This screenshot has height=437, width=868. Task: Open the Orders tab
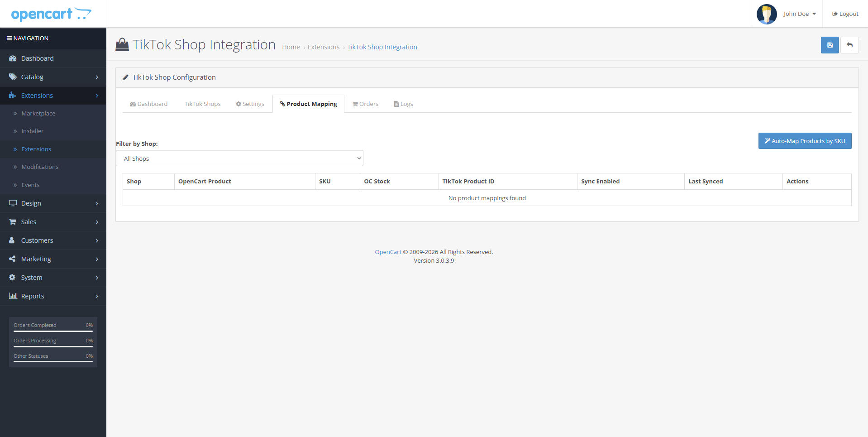point(365,104)
